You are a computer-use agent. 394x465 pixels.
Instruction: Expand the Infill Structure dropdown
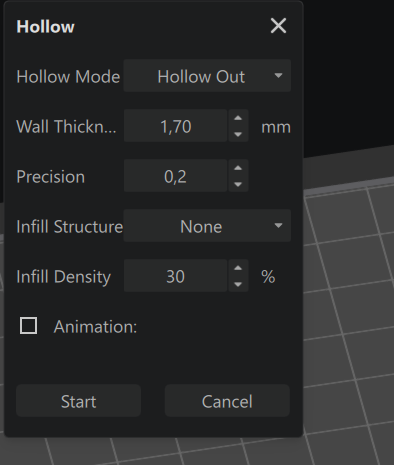pos(207,226)
